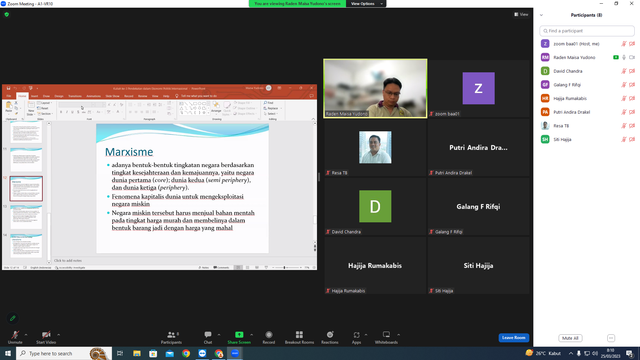Start recording with the Record icon
640x360 pixels.
tap(269, 335)
